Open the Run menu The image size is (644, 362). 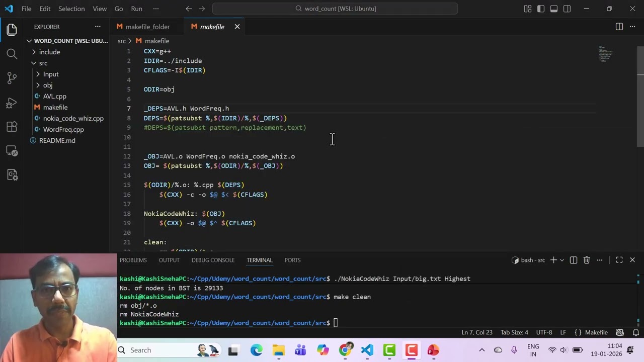coord(136,9)
